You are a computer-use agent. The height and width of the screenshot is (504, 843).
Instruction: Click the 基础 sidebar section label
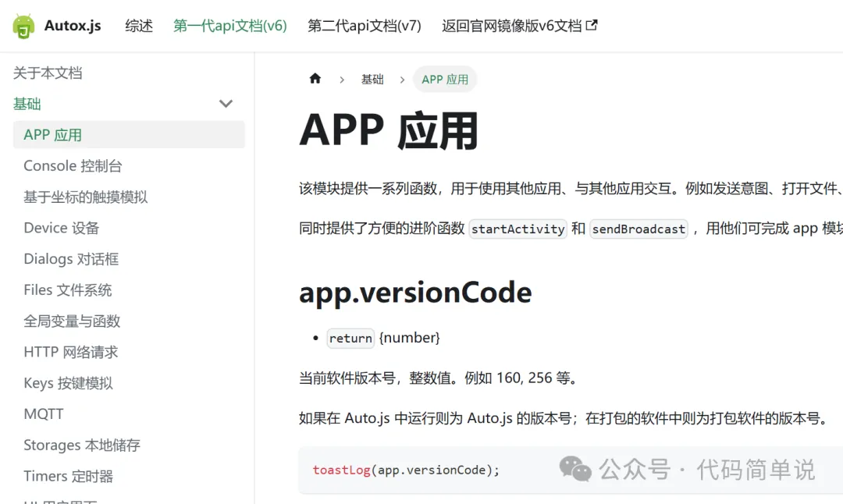click(27, 104)
